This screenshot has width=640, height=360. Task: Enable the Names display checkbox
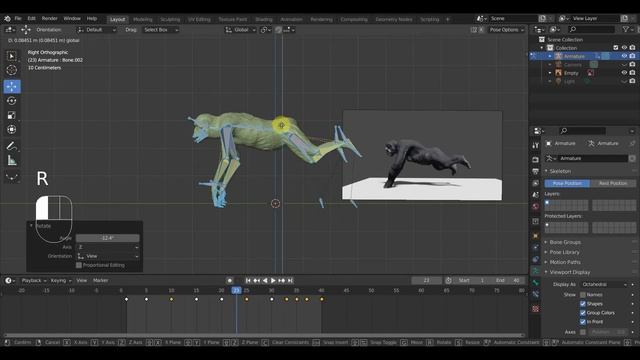[x=583, y=295]
